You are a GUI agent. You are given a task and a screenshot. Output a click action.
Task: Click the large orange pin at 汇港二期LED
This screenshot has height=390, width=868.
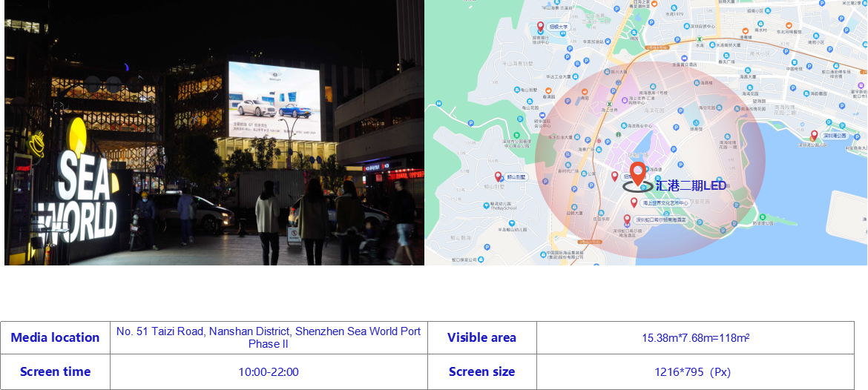point(638,173)
